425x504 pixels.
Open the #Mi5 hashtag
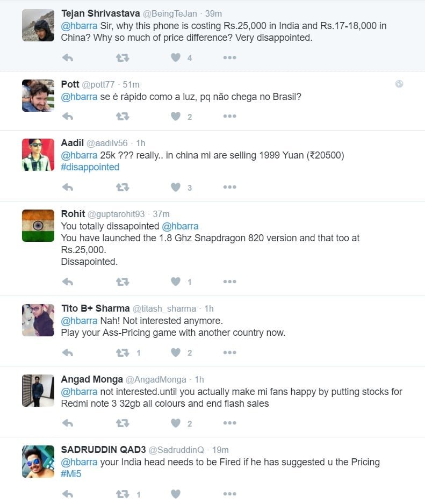71,474
